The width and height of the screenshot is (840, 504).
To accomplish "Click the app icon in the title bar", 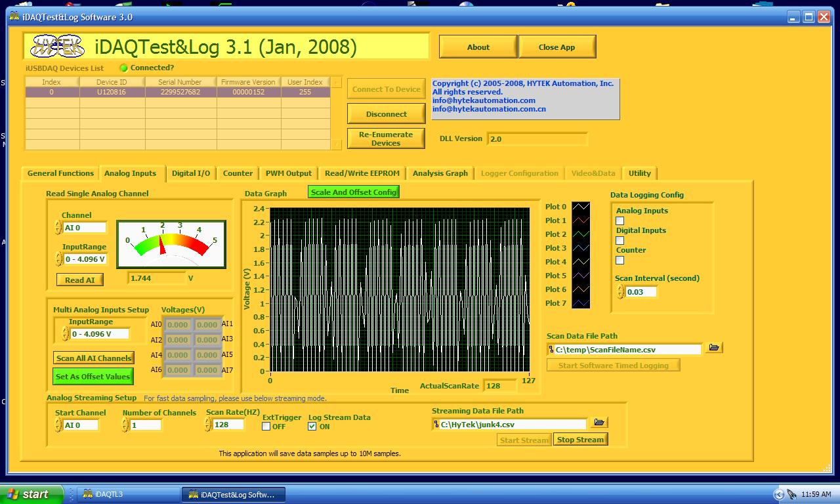I will tap(14, 17).
